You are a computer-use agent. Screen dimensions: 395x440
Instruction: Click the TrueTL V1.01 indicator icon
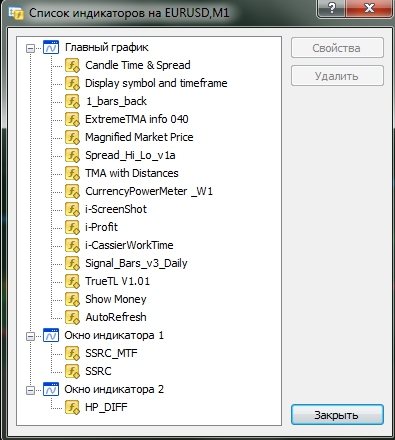tap(72, 281)
